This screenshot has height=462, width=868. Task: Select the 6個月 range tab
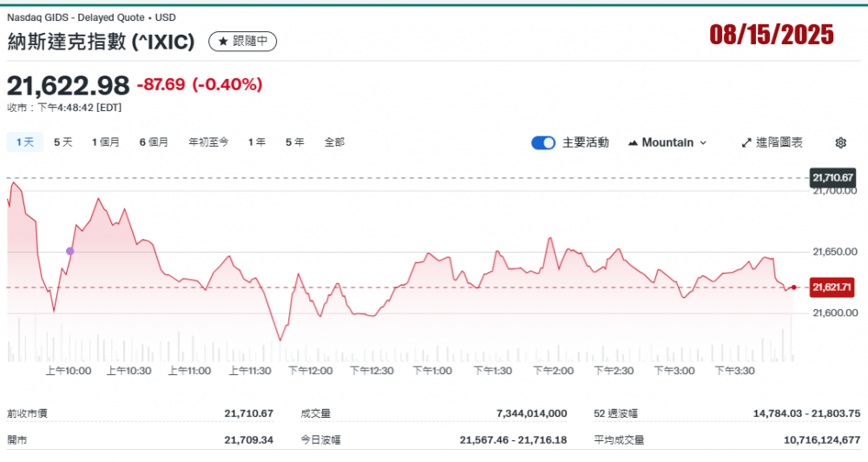pyautogui.click(x=154, y=142)
